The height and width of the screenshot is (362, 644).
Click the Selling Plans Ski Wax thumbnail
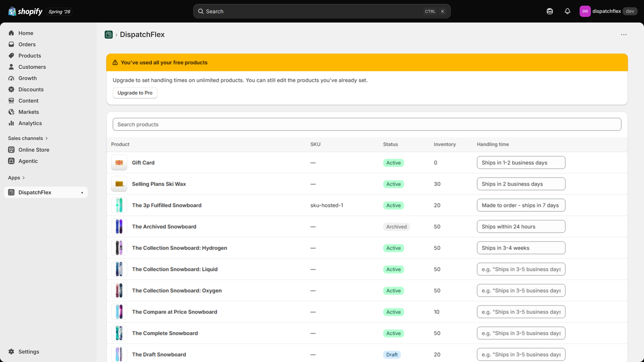click(119, 184)
